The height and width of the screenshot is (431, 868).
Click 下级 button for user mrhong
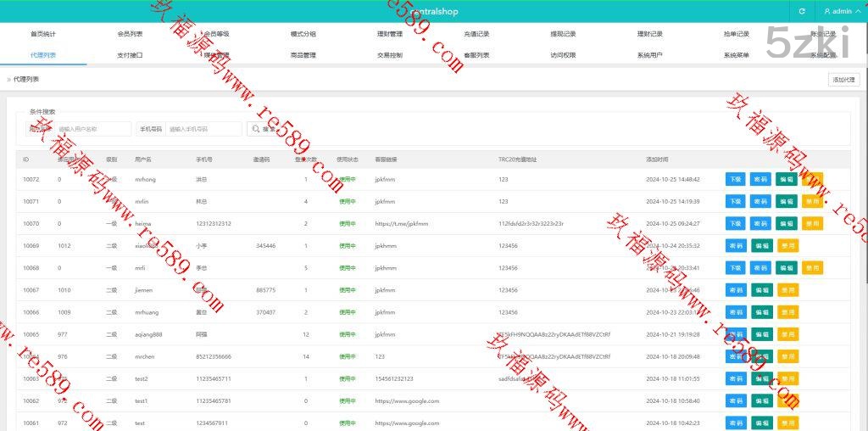(735, 179)
